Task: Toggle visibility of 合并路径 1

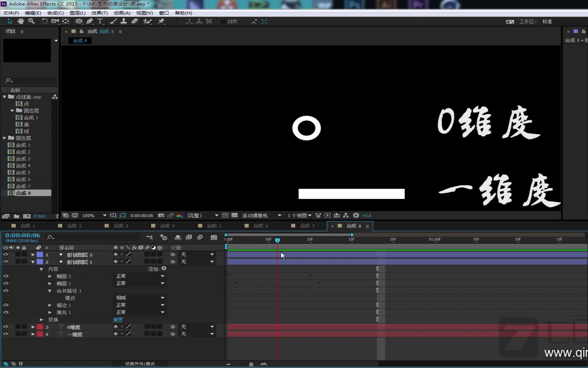Action: point(5,291)
